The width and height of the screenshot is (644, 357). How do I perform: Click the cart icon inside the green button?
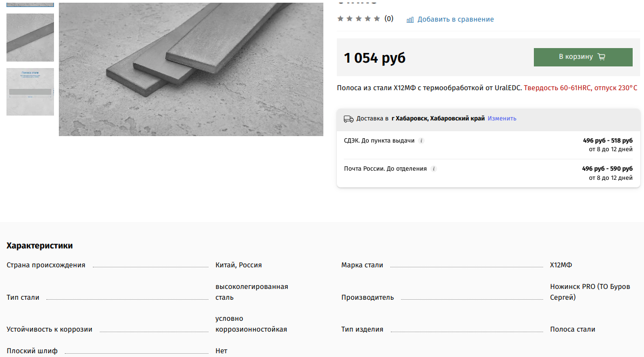coord(602,57)
